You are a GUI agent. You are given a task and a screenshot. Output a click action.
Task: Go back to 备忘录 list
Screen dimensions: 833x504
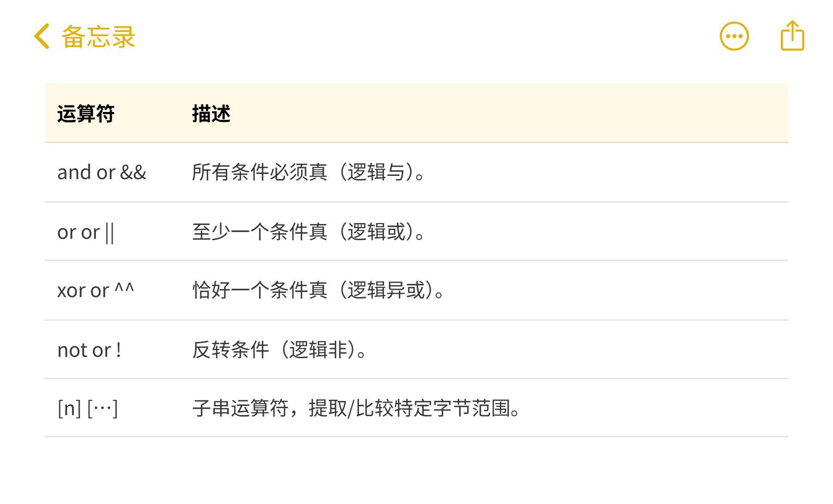pyautogui.click(x=98, y=37)
